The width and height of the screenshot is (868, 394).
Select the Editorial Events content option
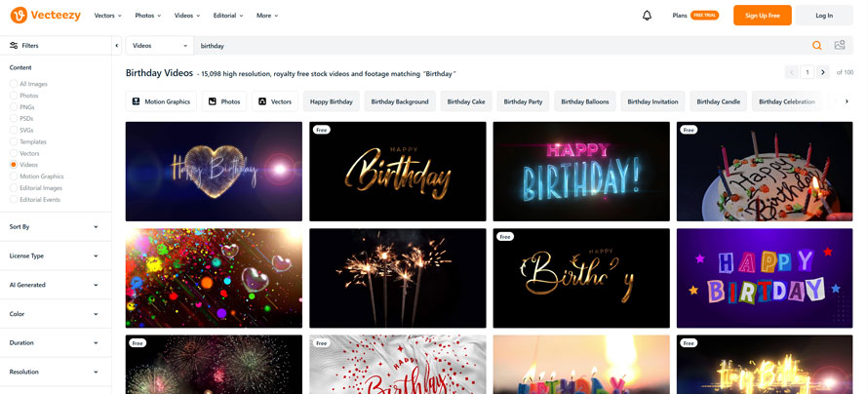tap(35, 200)
